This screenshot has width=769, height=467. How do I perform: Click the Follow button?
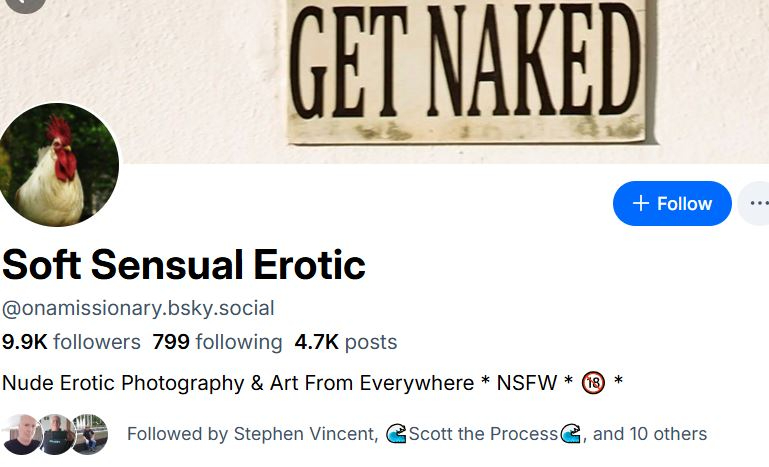pos(672,203)
